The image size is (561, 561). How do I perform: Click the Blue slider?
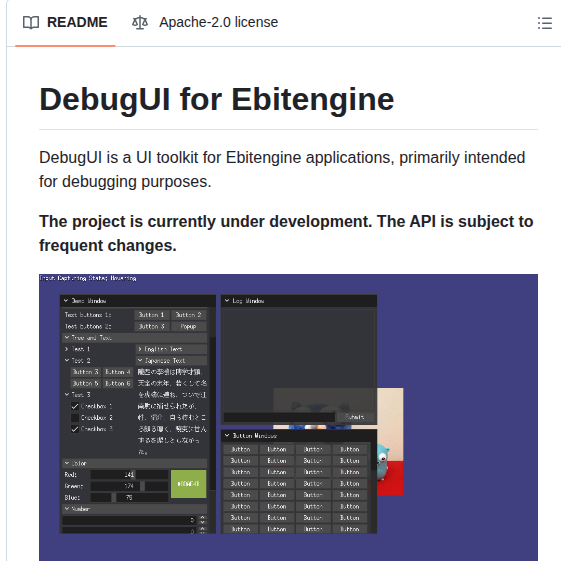click(129, 498)
